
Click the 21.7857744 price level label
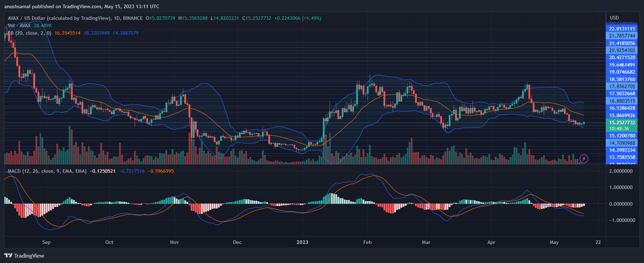pyautogui.click(x=622, y=36)
